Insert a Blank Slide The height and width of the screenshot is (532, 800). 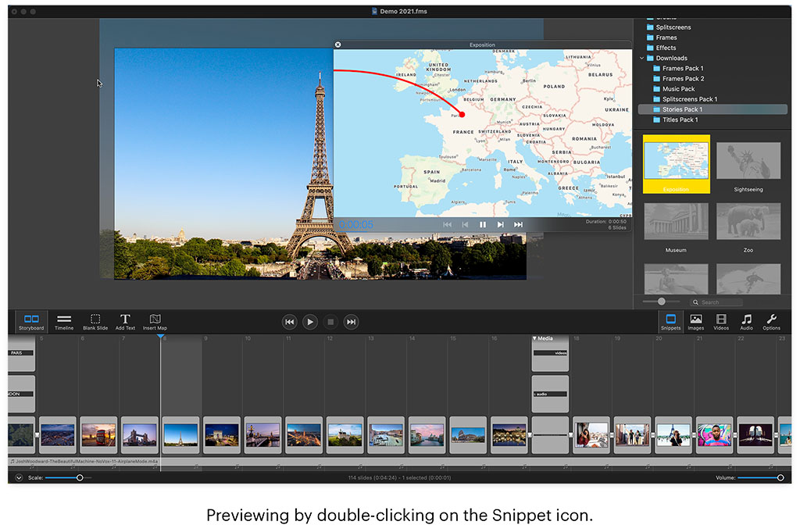[x=95, y=322]
